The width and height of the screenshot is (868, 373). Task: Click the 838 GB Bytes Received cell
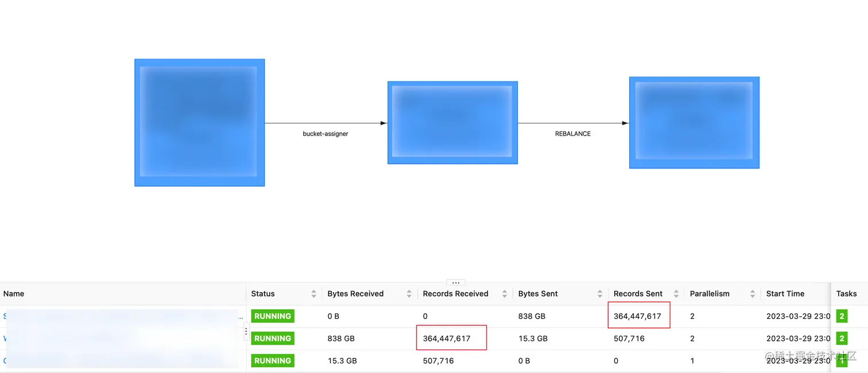(341, 339)
